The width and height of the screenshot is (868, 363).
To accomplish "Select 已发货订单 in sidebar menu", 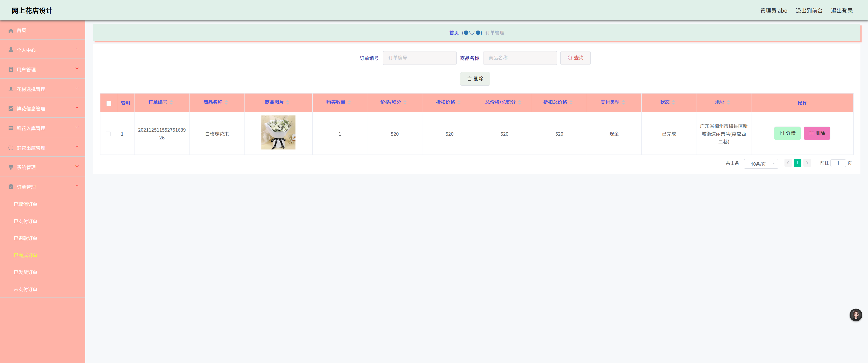I will tap(25, 272).
